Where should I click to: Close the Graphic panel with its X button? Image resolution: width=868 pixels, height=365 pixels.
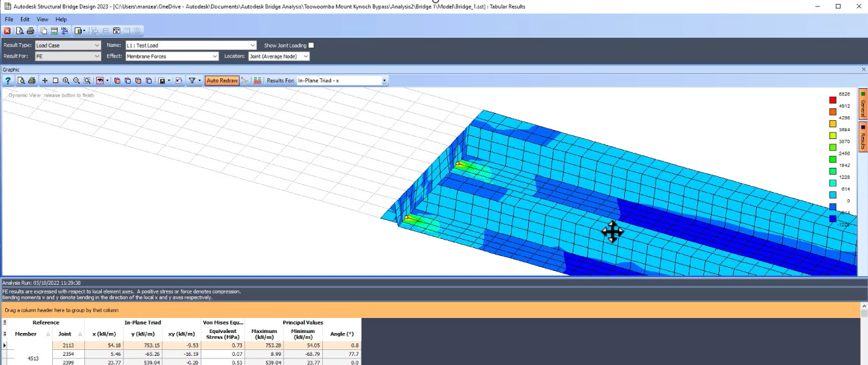[x=863, y=69]
